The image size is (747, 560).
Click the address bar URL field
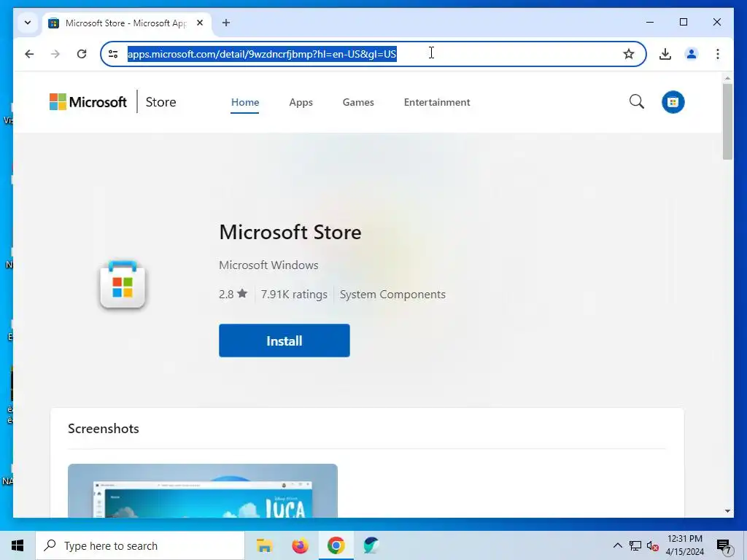click(373, 54)
